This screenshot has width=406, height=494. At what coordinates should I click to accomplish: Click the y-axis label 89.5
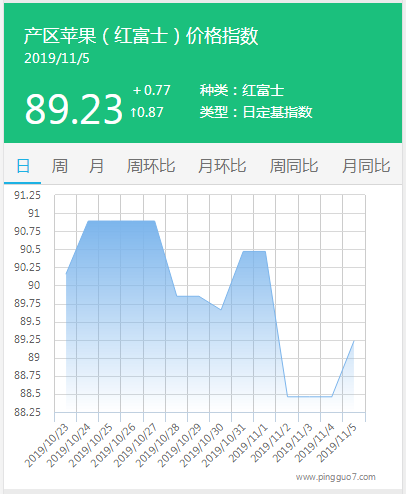pos(30,321)
